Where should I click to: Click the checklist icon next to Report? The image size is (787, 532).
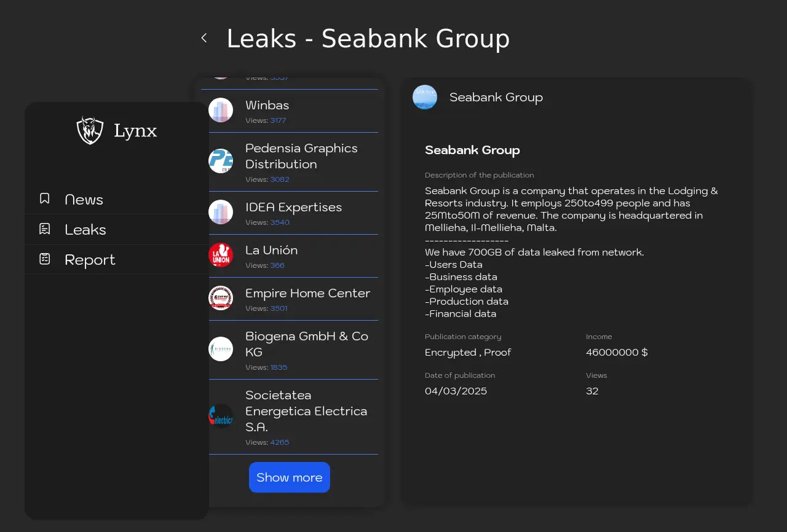45,259
